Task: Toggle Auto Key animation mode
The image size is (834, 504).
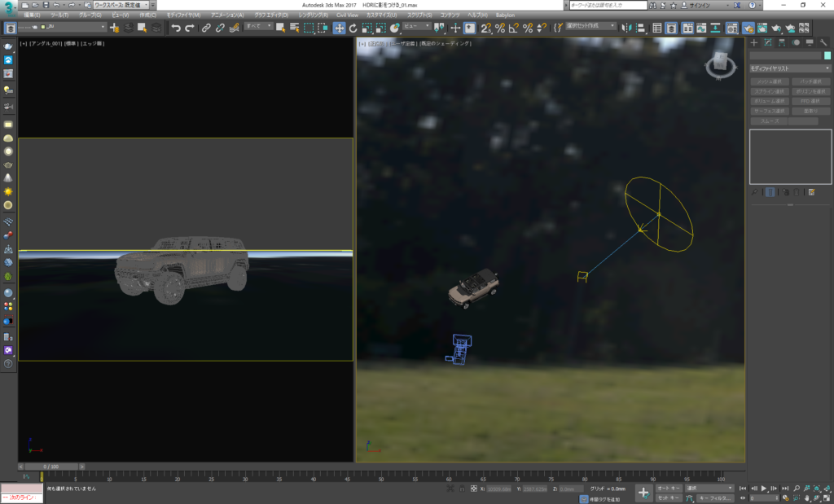Action: pos(669,488)
